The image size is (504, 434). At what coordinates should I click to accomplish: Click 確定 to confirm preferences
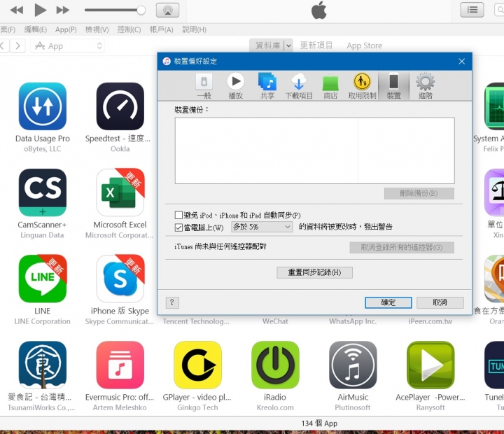[x=388, y=302]
